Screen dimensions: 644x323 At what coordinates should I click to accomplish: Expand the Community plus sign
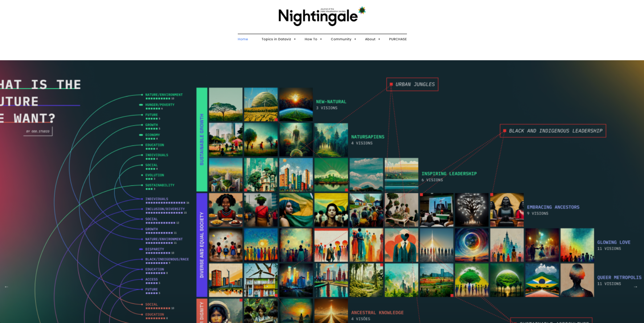pos(355,39)
